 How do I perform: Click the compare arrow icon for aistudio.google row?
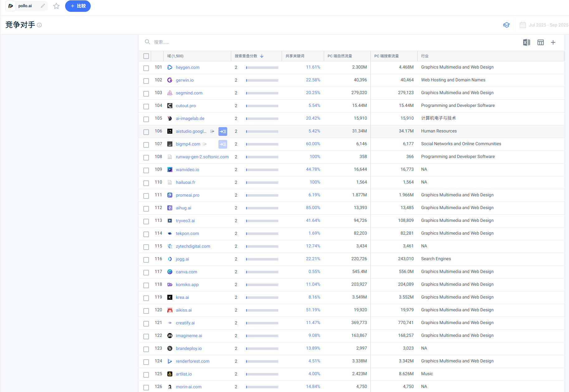tap(222, 131)
